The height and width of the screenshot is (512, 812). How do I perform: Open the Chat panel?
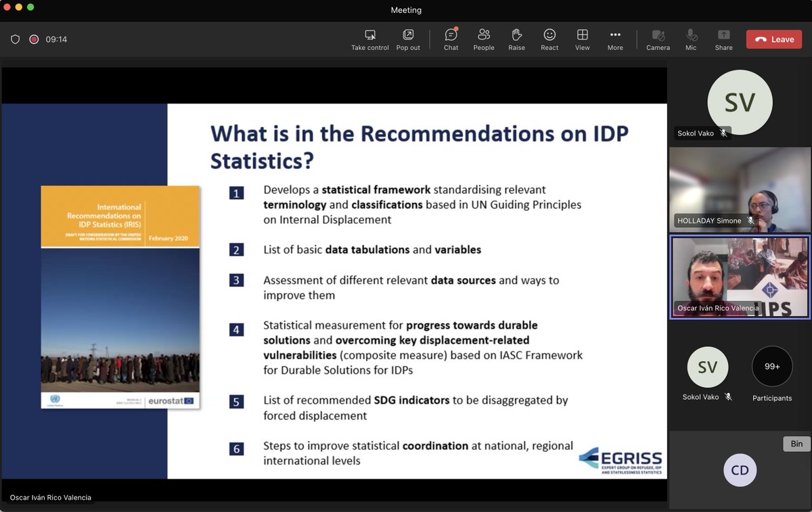coord(451,40)
